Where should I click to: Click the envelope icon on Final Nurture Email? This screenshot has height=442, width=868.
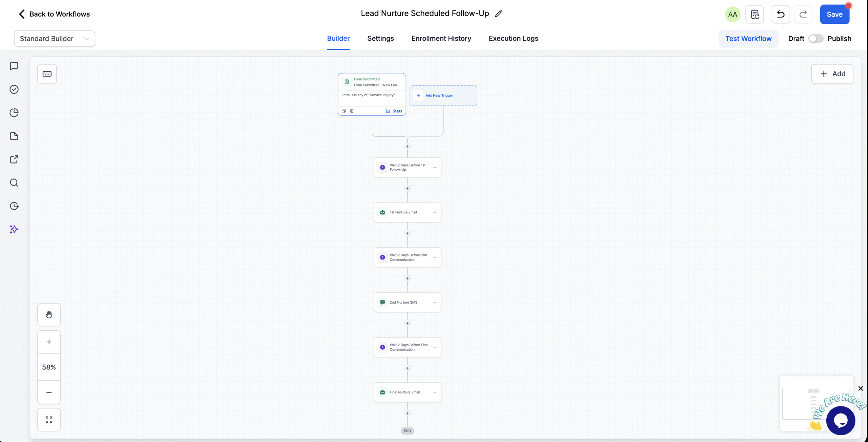pyautogui.click(x=382, y=392)
